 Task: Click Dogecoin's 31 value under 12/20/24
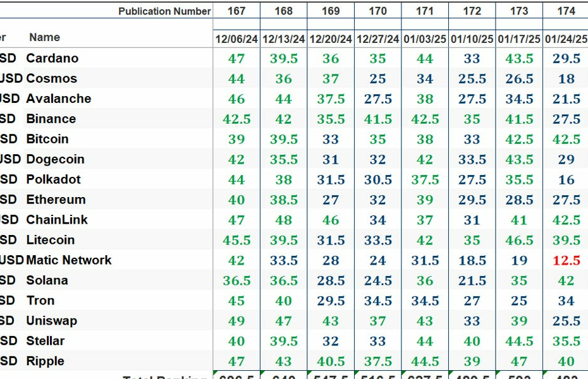(x=331, y=160)
